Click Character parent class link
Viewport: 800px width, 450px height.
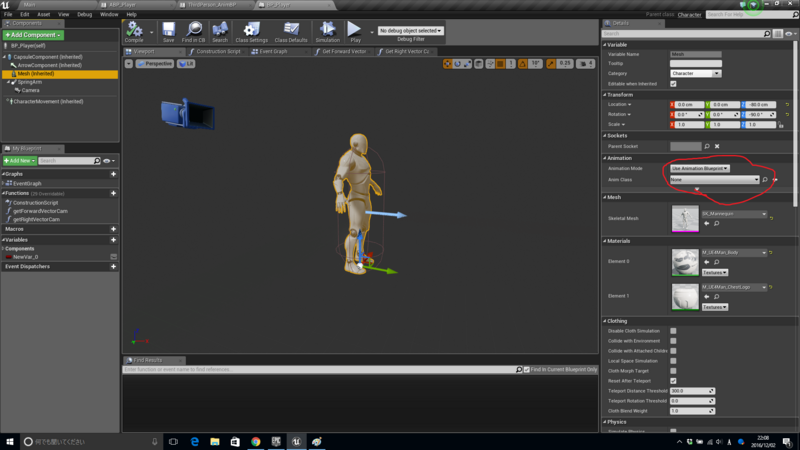pos(689,15)
